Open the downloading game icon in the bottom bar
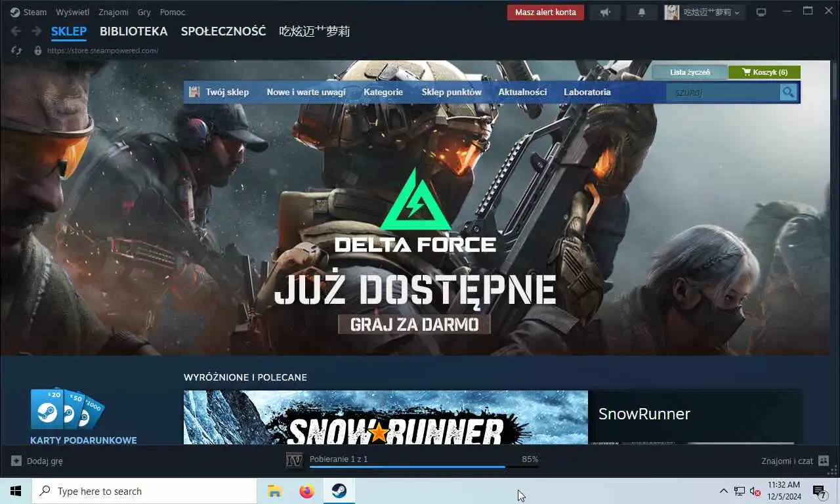The width and height of the screenshot is (840, 504). pyautogui.click(x=295, y=461)
